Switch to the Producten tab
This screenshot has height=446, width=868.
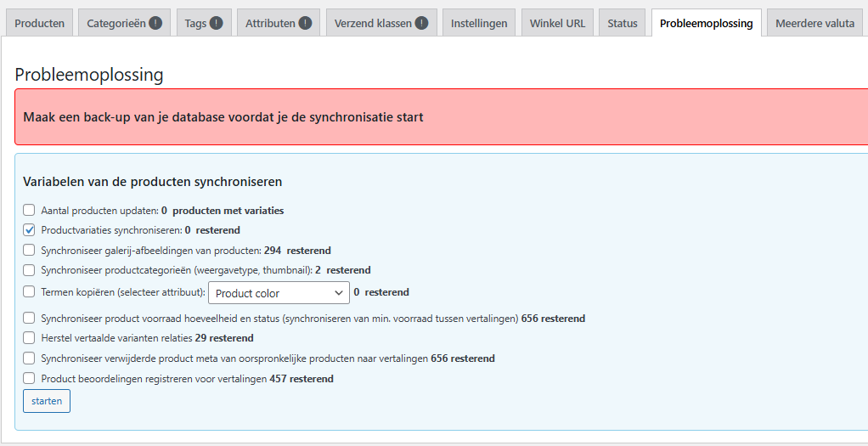(39, 23)
